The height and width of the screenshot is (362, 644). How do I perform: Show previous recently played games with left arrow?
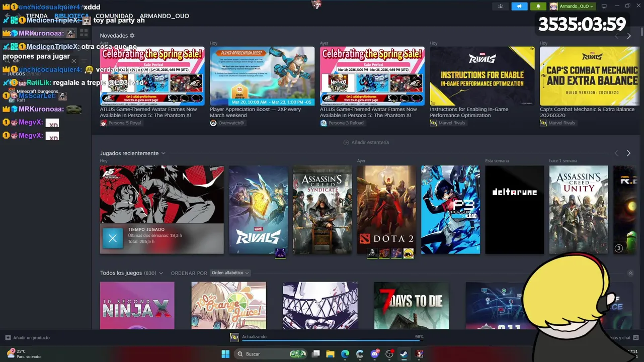tap(616, 153)
